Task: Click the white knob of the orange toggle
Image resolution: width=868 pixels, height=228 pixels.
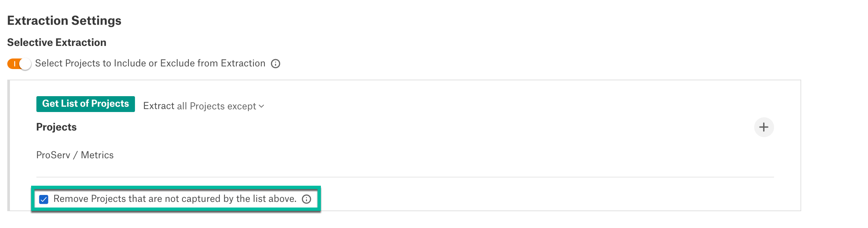Action: (25, 64)
